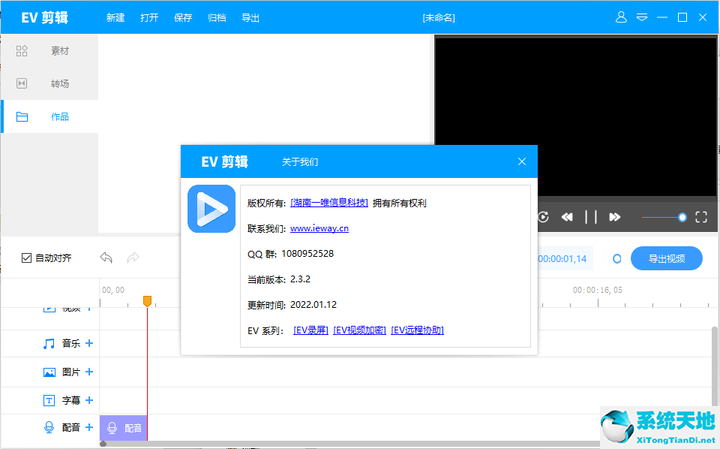The width and height of the screenshot is (720, 449).
Task: Uncheck the 自动对齐 auto-align checkbox
Action: click(x=27, y=258)
